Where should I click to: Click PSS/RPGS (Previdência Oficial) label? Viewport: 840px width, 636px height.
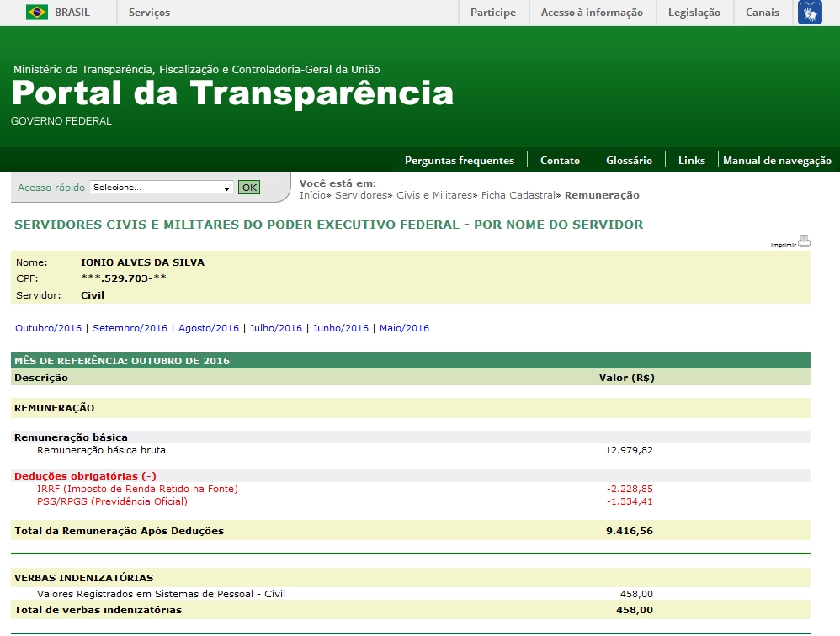(112, 501)
